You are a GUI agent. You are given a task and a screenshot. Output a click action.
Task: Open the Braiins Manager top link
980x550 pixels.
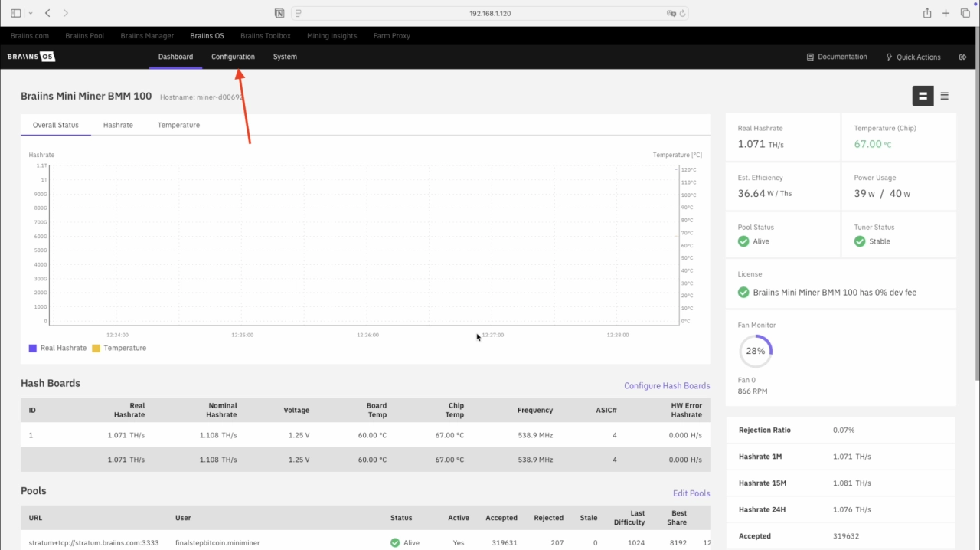(x=147, y=36)
